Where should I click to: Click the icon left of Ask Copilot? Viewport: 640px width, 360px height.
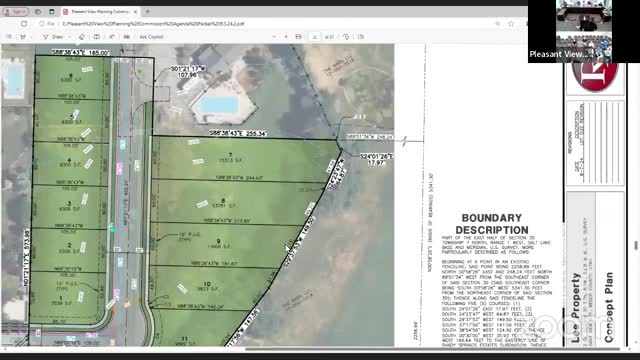(127, 37)
